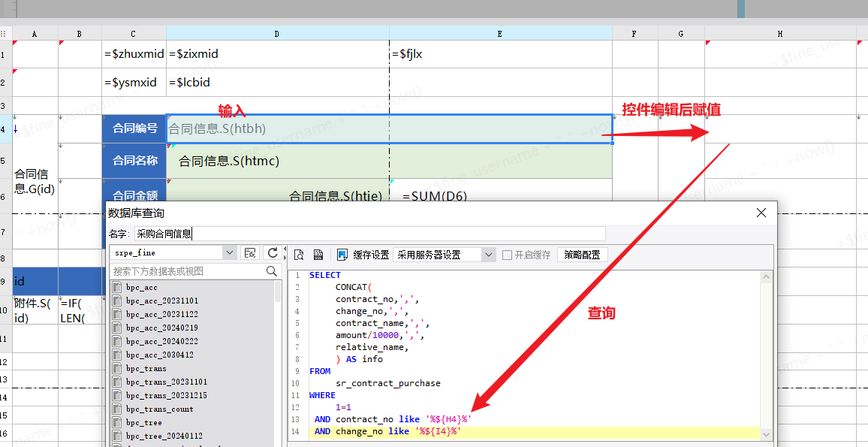Click the table edit icon beside srpe_fine
Viewport: 868px width, 447px height.
(x=250, y=252)
